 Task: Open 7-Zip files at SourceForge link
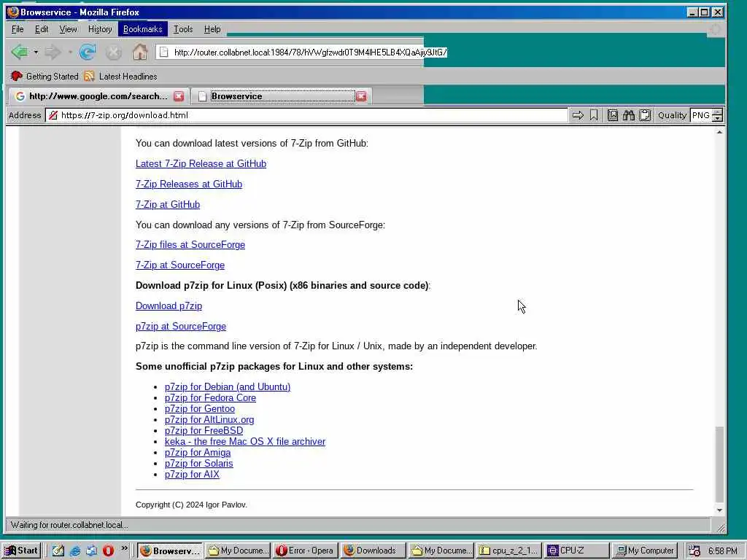tap(190, 245)
